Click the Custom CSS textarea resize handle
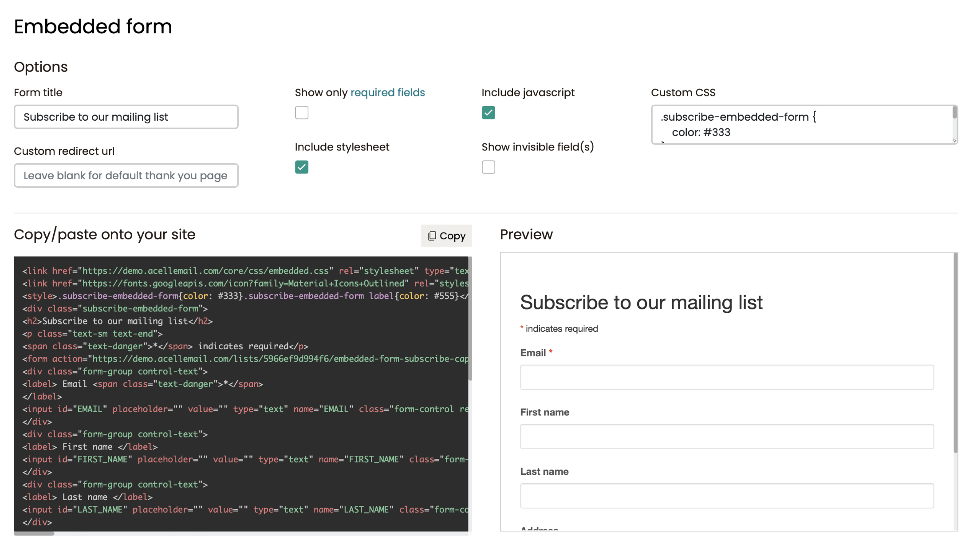Screen dimensions: 977x560 pos(954,141)
